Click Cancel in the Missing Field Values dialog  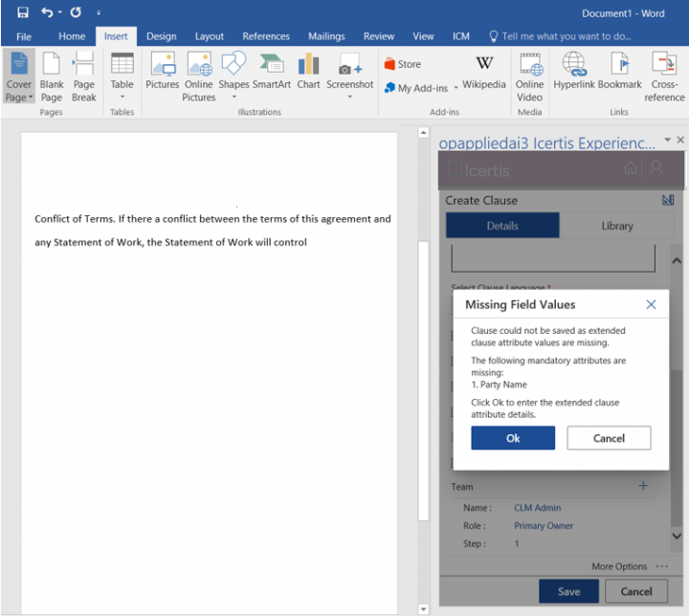pos(609,438)
